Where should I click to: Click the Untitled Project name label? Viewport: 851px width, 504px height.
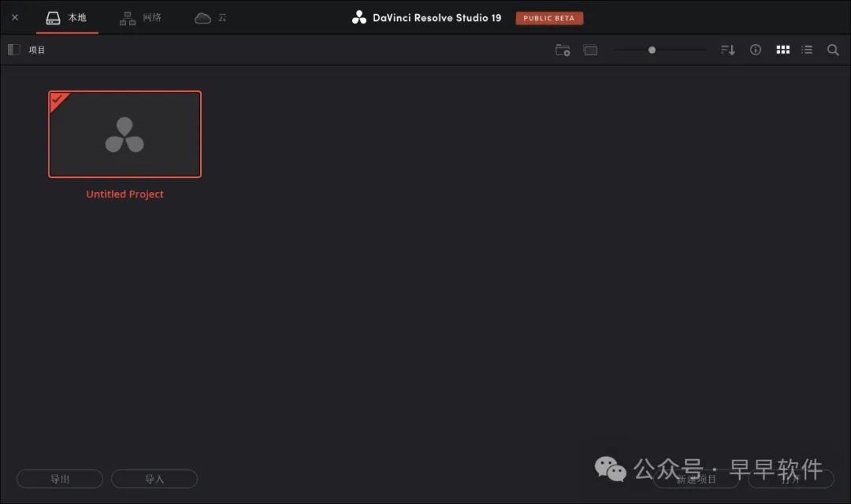124,195
